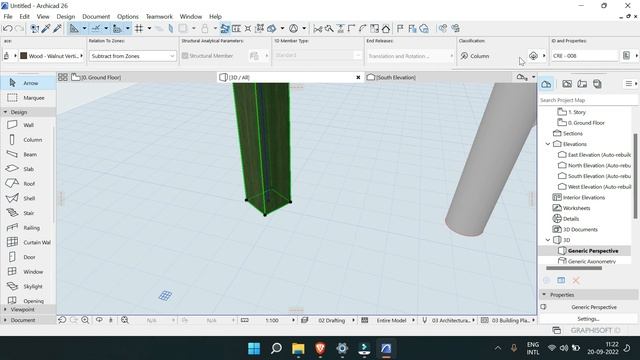Screen dimensions: 640x360
Task: Click the red delete X in Navigator
Action: tap(576, 280)
